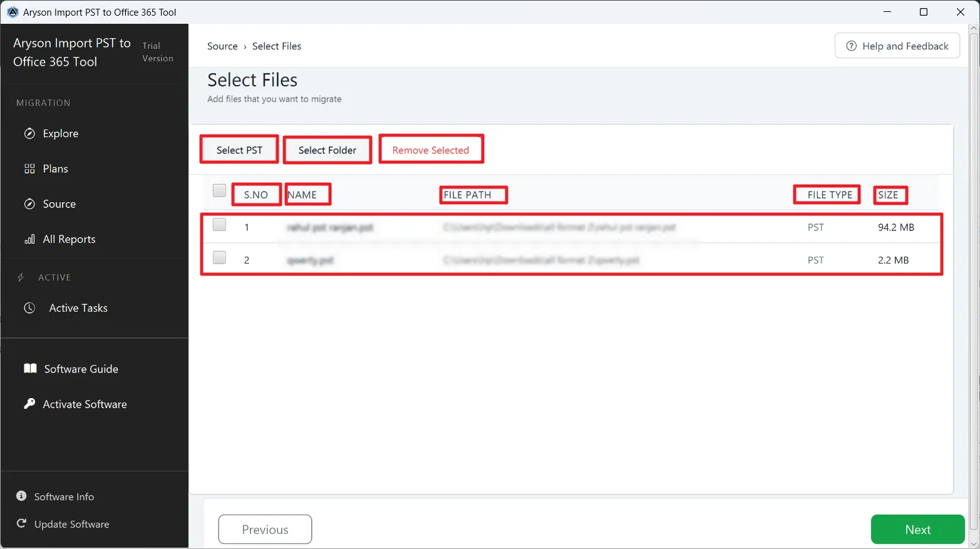This screenshot has width=980, height=549.
Task: Click the Explore compass icon
Action: point(29,133)
